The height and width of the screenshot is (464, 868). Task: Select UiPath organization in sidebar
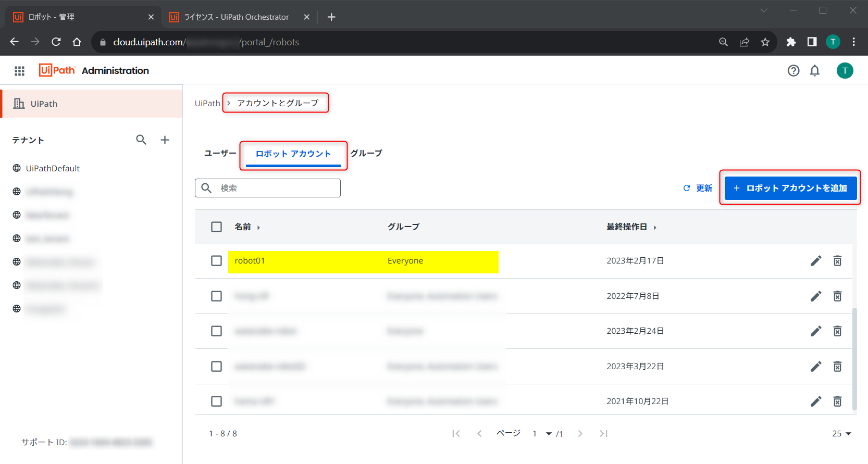(92, 104)
